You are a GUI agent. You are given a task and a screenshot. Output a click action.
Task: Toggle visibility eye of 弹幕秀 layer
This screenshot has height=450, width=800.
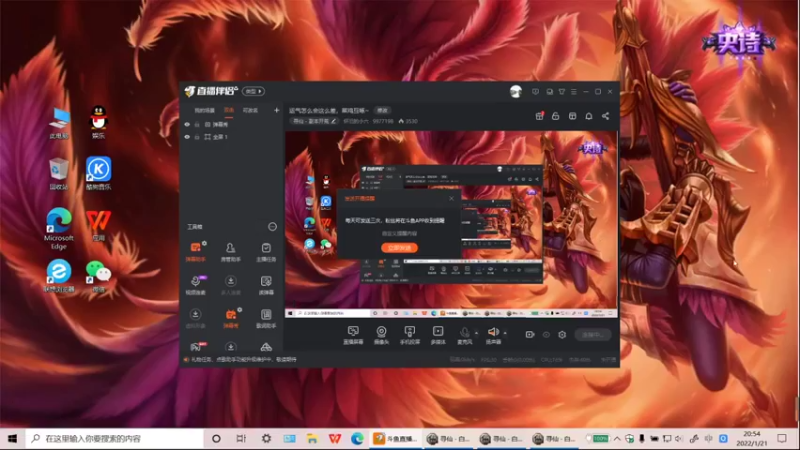tap(187, 124)
